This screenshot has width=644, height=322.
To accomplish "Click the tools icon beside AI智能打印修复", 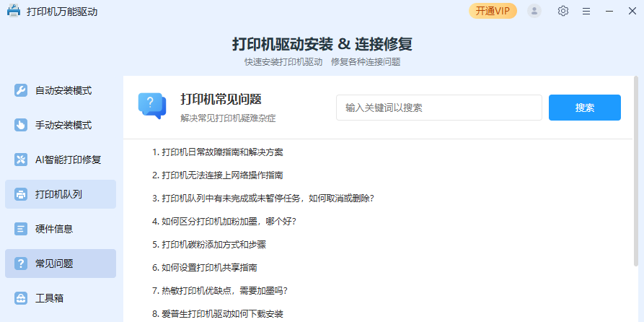I will coord(21,160).
